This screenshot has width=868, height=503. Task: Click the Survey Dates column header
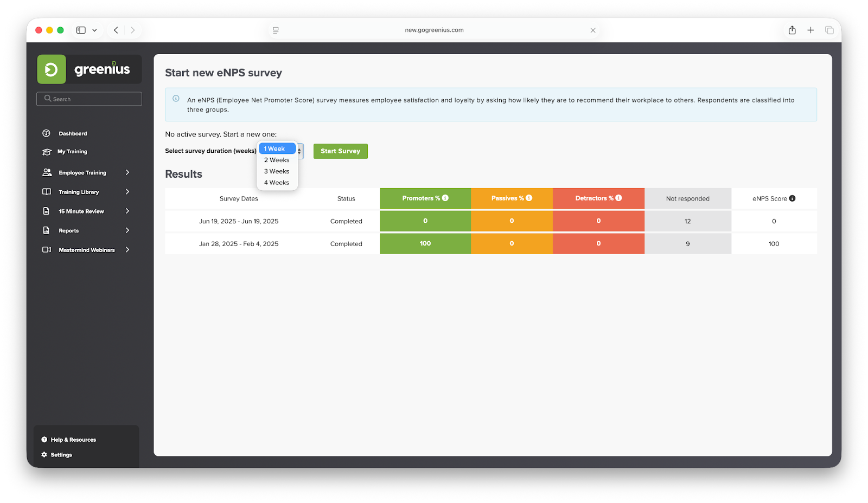point(239,198)
